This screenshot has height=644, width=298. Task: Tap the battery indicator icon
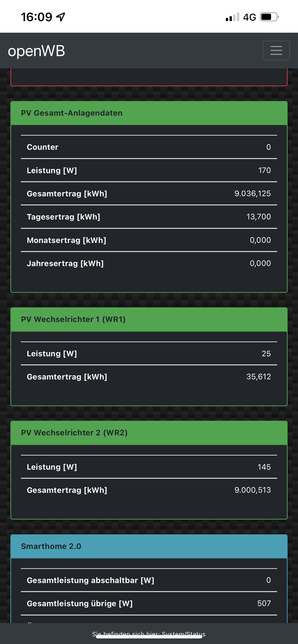click(269, 17)
